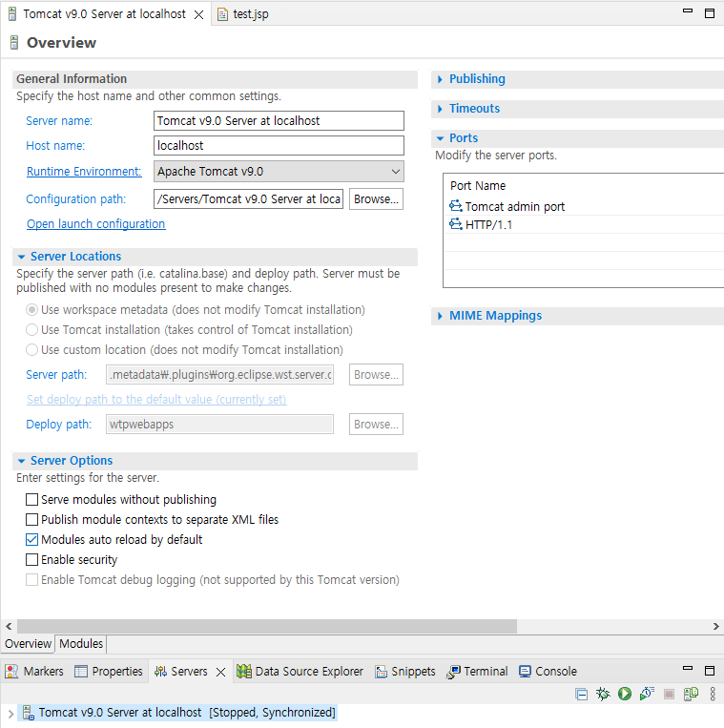Click the Configuration path input field
724x728 pixels.
pyautogui.click(x=248, y=199)
